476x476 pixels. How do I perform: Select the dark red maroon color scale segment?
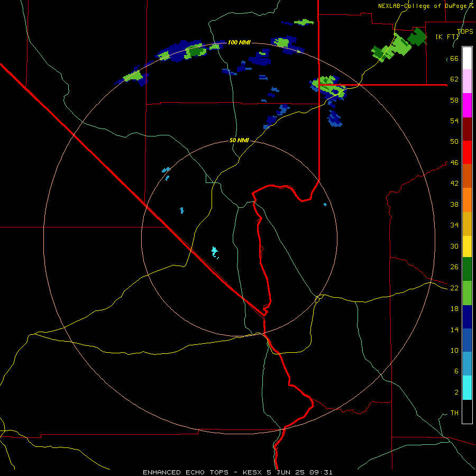click(x=467, y=129)
